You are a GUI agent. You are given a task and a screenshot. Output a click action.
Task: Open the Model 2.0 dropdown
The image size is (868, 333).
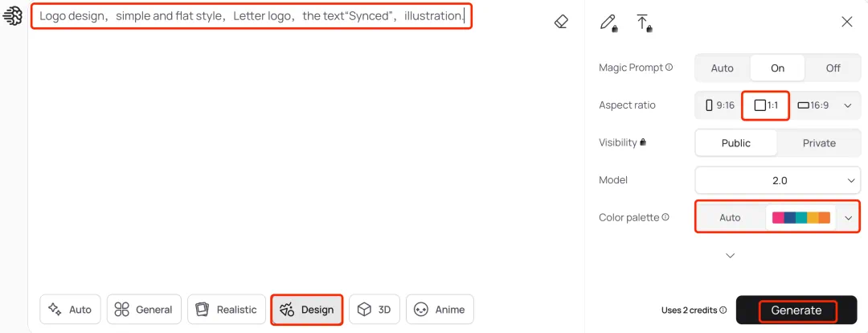click(778, 180)
